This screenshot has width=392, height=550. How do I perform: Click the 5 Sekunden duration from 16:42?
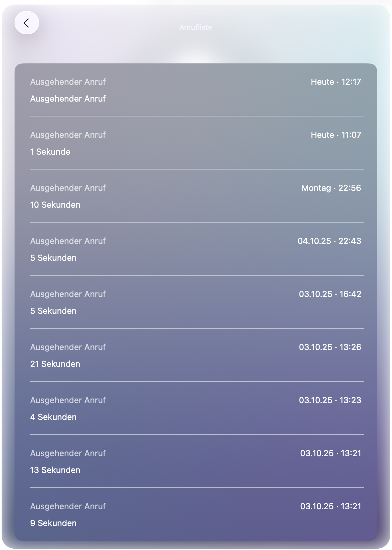click(x=53, y=311)
